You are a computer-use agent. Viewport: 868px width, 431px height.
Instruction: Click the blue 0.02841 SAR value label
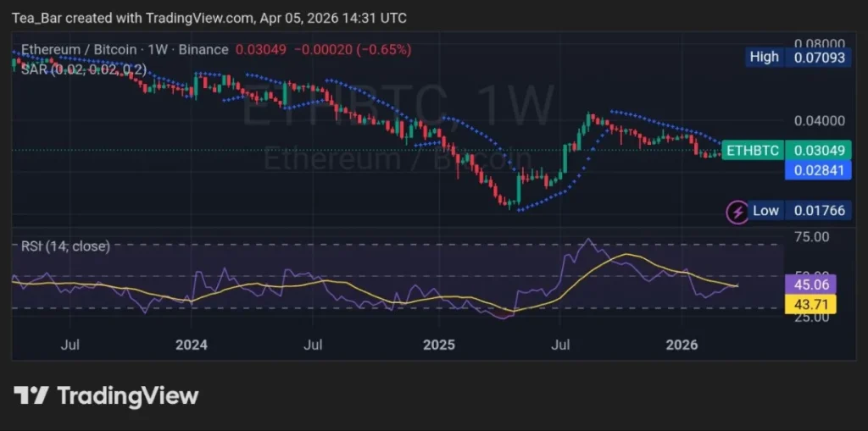point(818,170)
